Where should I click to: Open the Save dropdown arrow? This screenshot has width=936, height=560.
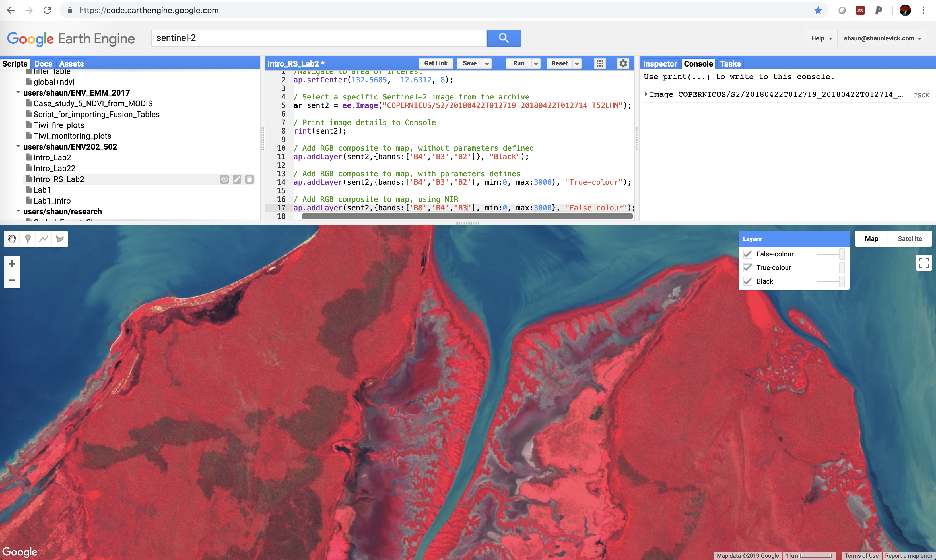point(487,63)
